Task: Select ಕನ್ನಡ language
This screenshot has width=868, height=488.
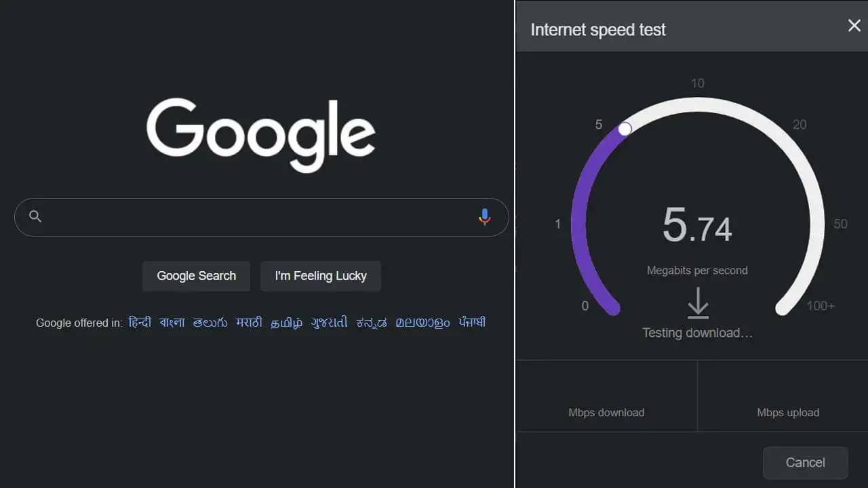Action: coord(370,323)
